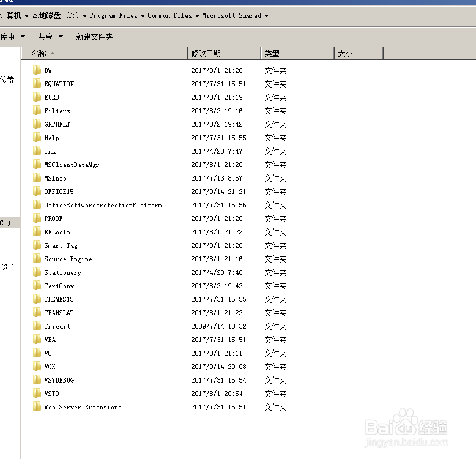
Task: Click date 2017/7/13 8:57 of MSInfo
Action: (x=217, y=178)
